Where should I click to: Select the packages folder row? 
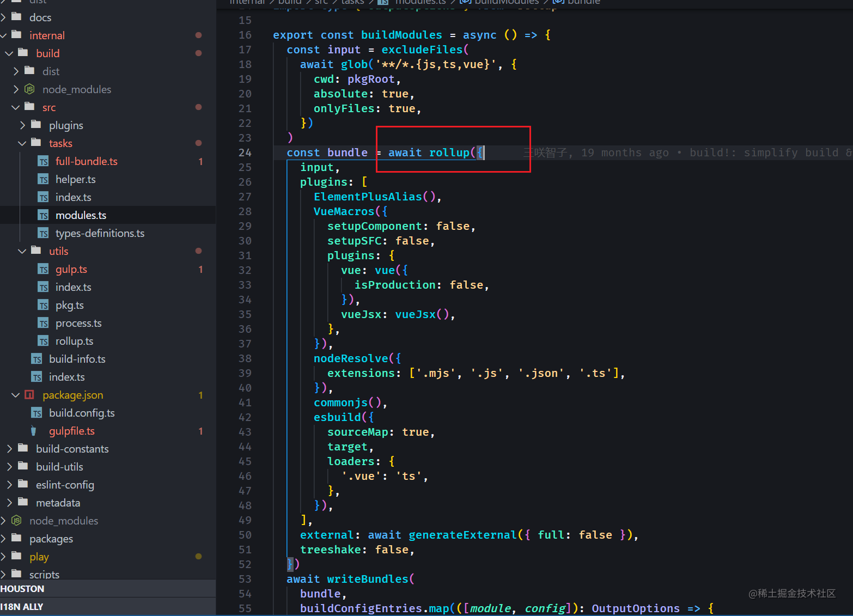[x=108, y=539]
